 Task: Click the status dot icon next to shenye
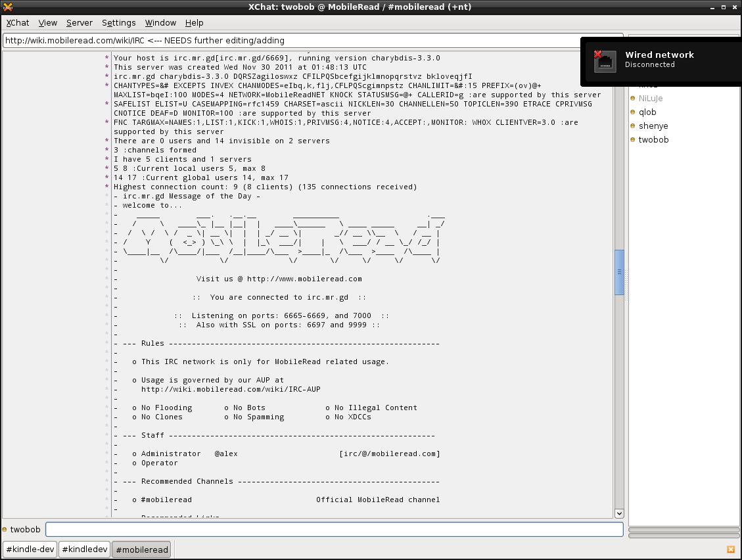pos(633,126)
